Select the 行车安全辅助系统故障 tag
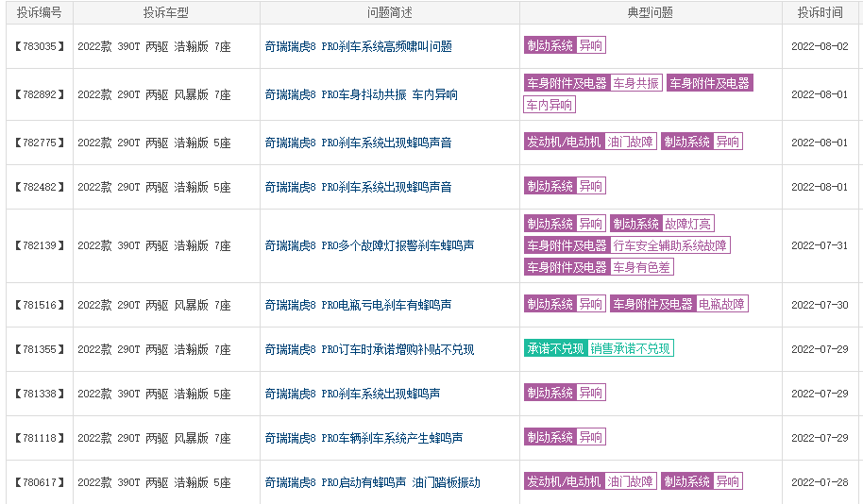 click(670, 245)
